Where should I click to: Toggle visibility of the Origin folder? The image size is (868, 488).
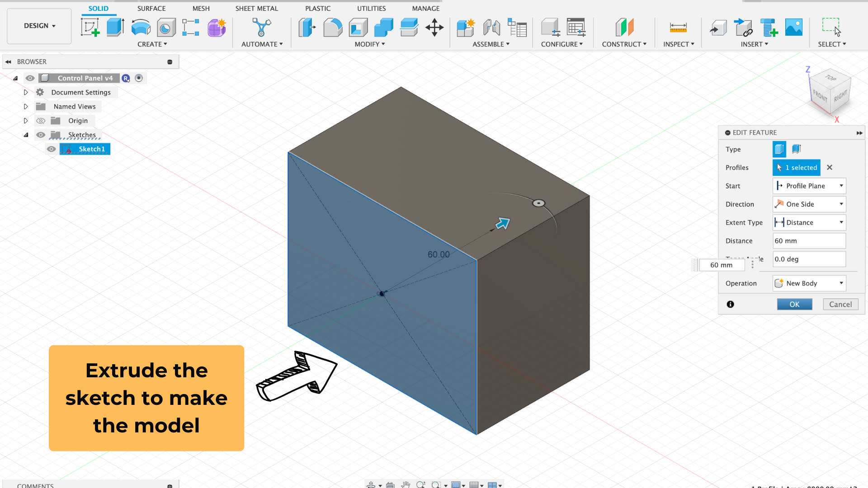pos(41,121)
